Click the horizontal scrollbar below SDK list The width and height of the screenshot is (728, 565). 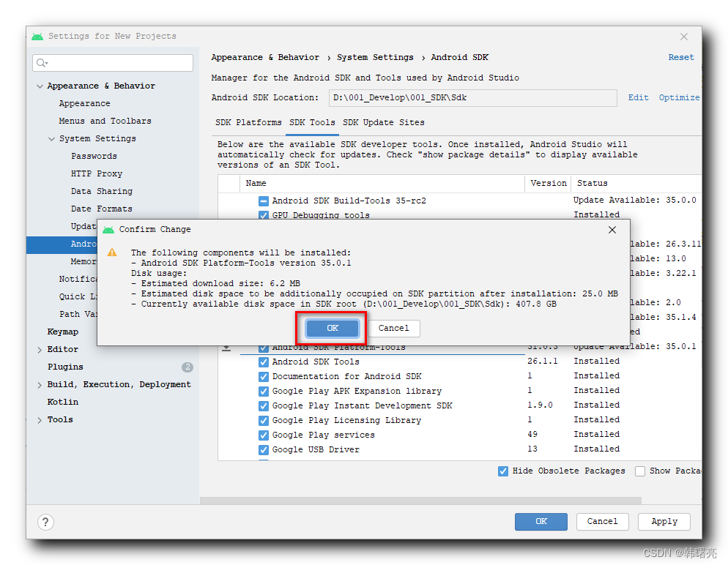coord(420,501)
